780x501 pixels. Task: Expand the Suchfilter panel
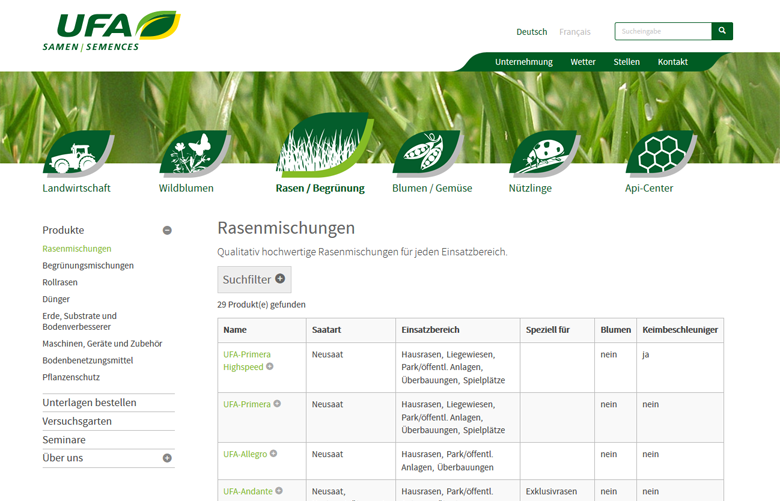coord(254,279)
